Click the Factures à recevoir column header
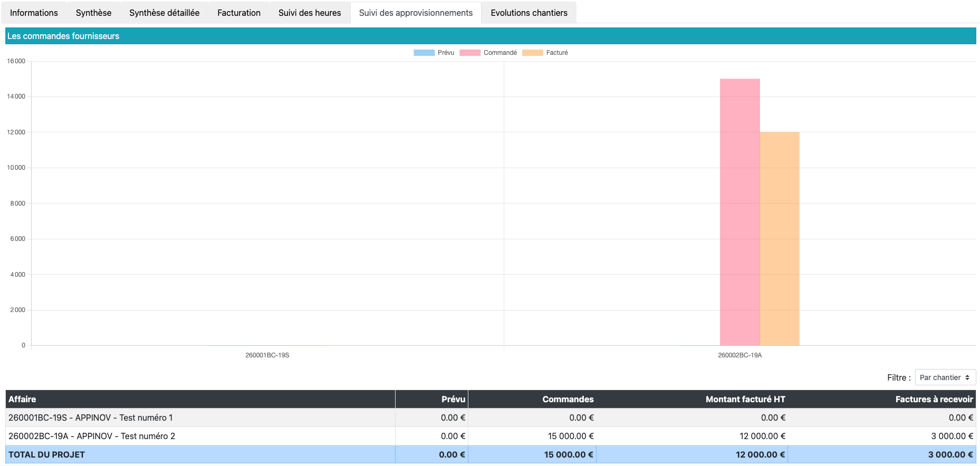Viewport: 980px width, 466px height. click(934, 399)
